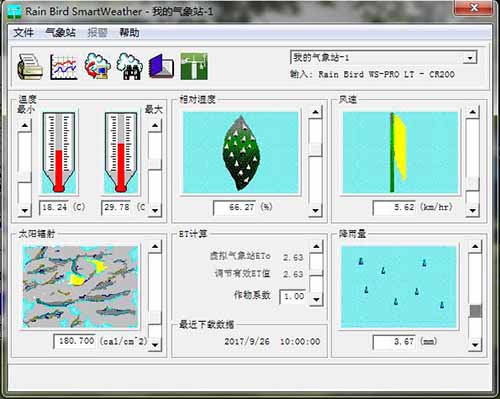Image resolution: width=500 pixels, height=399 pixels.
Task: Click the 作物系数 value field
Action: 292,296
